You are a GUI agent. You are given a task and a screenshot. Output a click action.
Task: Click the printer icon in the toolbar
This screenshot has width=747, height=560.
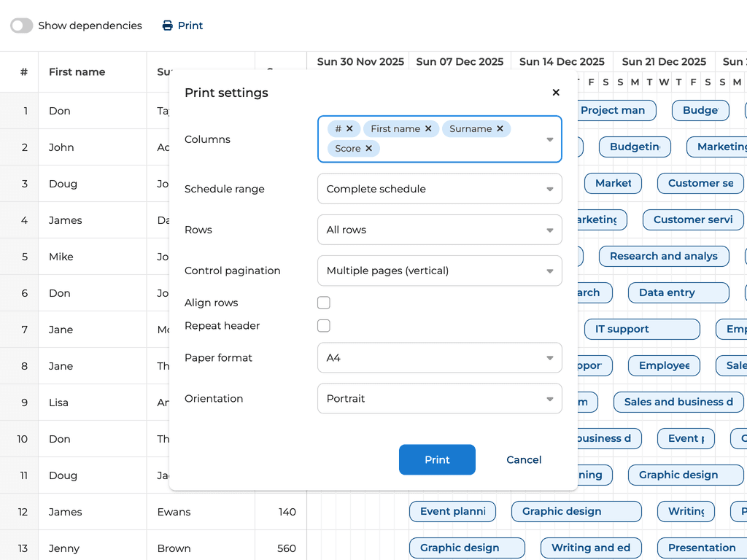point(168,26)
